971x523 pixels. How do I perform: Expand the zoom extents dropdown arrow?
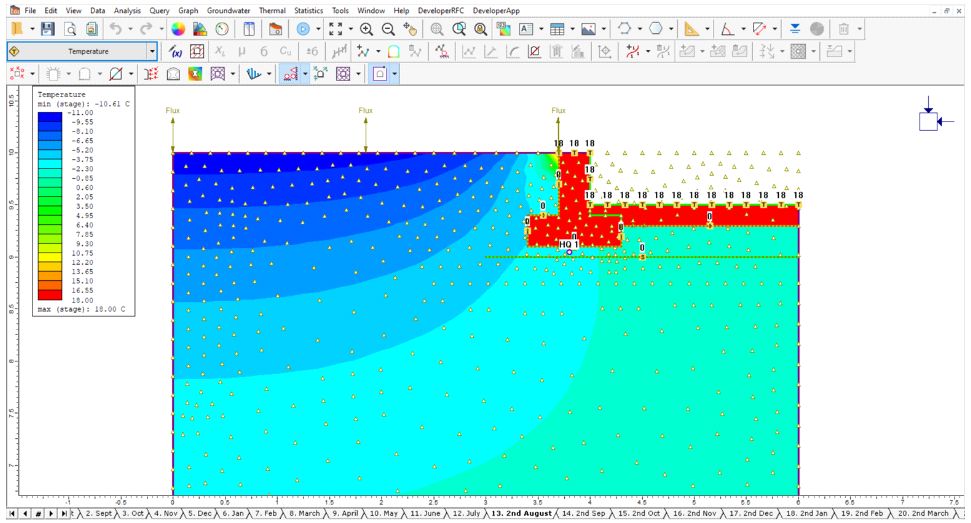coord(349,30)
